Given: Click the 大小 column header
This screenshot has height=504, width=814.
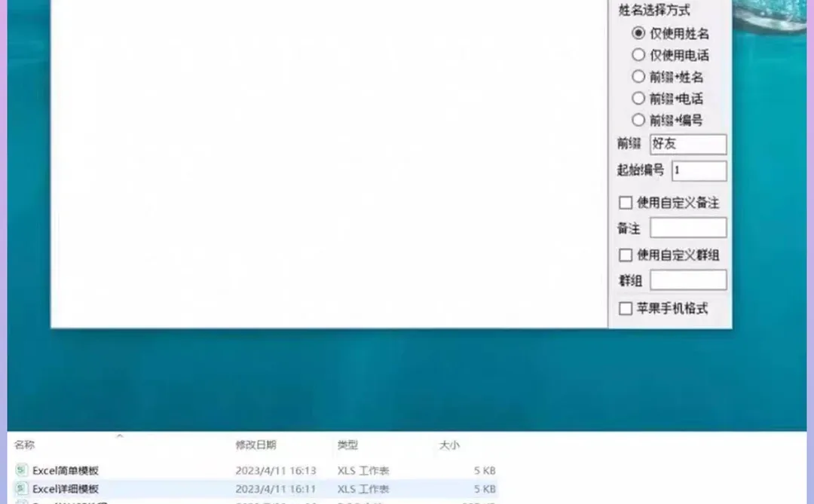Looking at the screenshot, I should (x=450, y=444).
